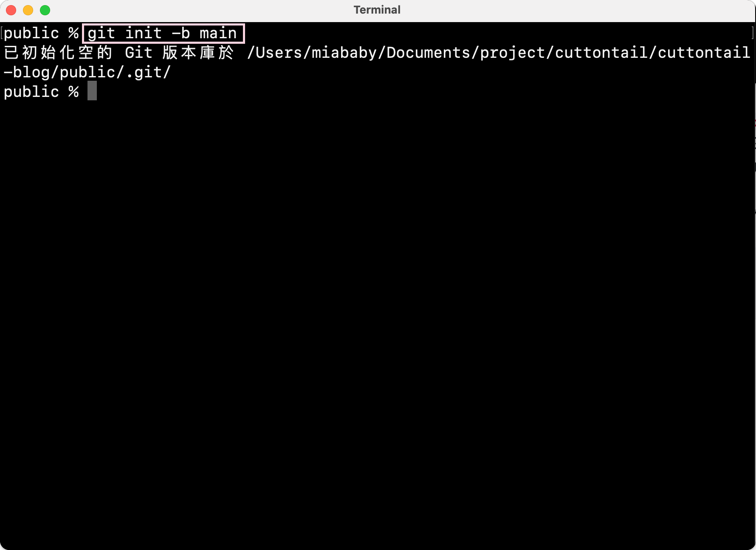Viewport: 756px width, 550px height.
Task: Maximize Terminal using the green button
Action: click(x=45, y=10)
